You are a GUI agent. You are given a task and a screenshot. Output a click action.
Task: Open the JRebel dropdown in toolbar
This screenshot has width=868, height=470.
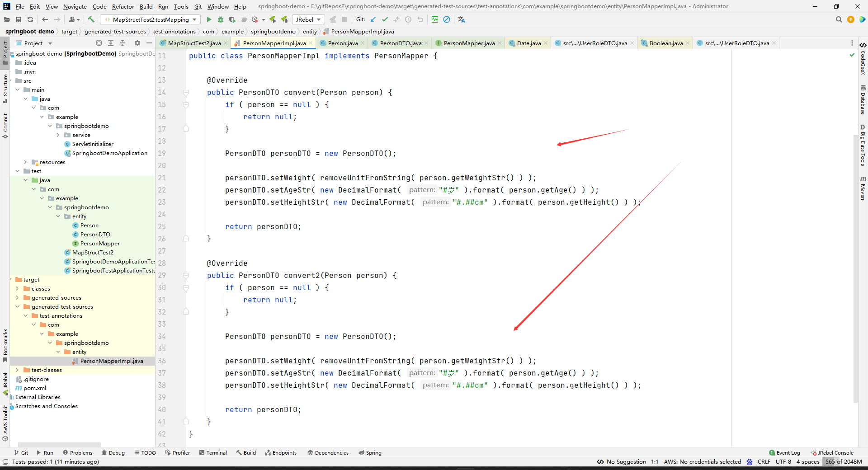(308, 19)
